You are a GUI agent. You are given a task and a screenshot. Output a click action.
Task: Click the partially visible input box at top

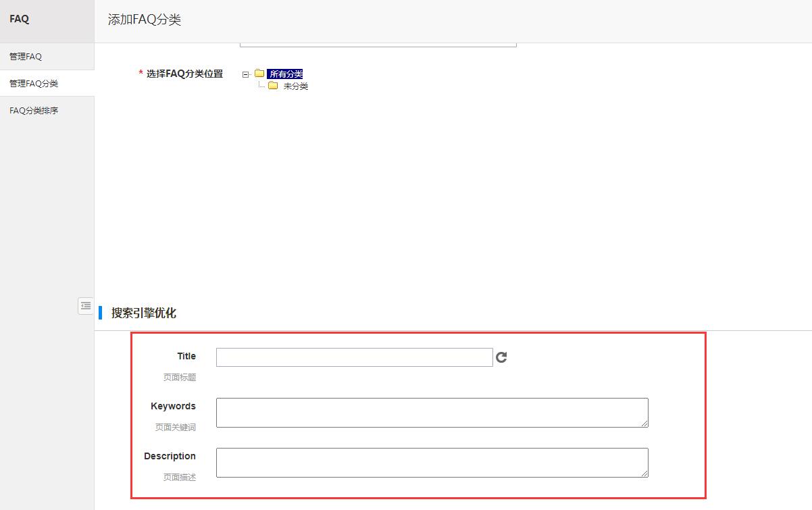[x=378, y=45]
